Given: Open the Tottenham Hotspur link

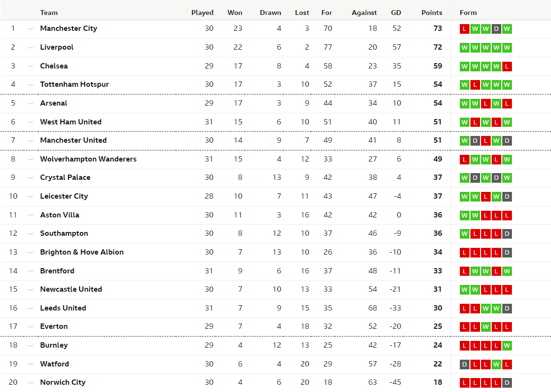Looking at the screenshot, I should click(x=74, y=85).
